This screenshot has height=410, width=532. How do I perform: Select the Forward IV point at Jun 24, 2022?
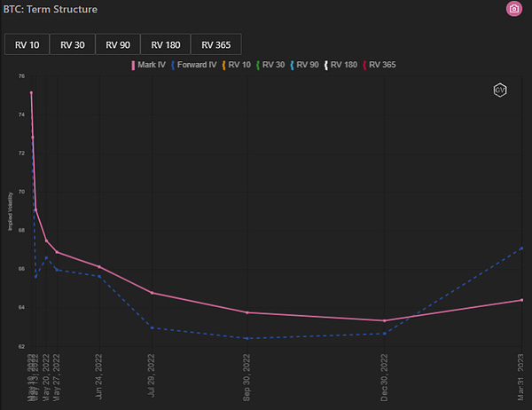coord(99,277)
